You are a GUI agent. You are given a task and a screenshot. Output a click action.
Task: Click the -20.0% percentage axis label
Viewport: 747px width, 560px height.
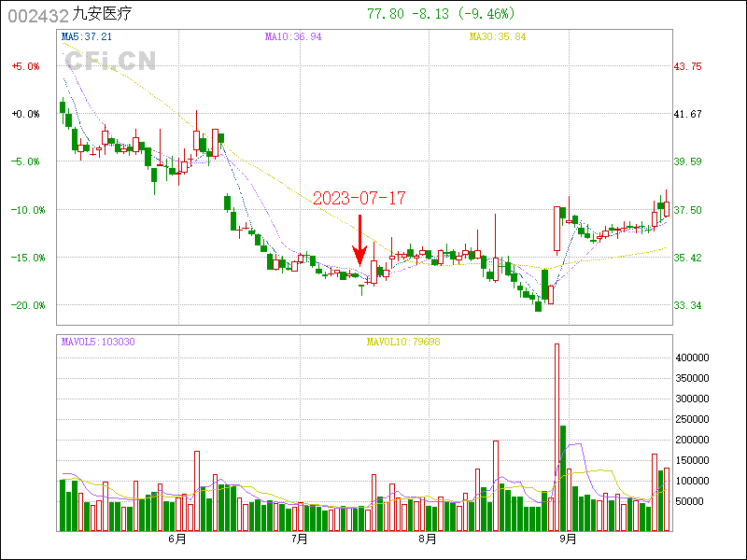click(x=25, y=305)
